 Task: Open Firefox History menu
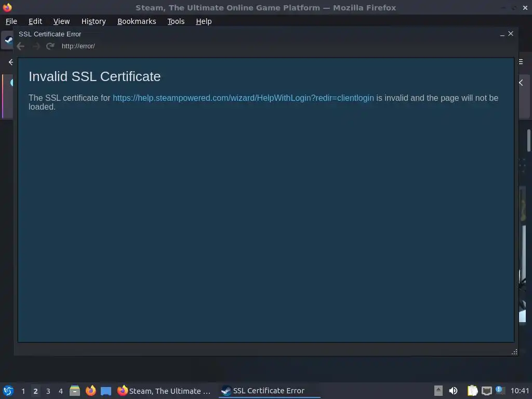[94, 21]
